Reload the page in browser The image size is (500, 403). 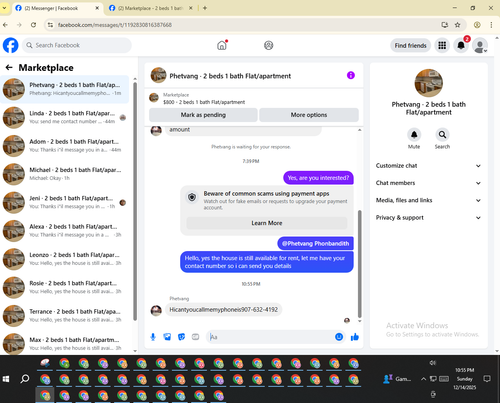[33, 25]
